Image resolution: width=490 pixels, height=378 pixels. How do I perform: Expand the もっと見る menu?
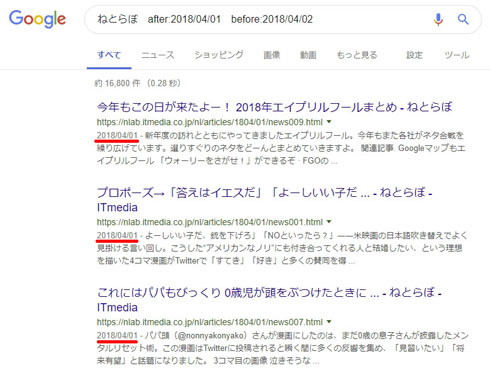tap(357, 55)
